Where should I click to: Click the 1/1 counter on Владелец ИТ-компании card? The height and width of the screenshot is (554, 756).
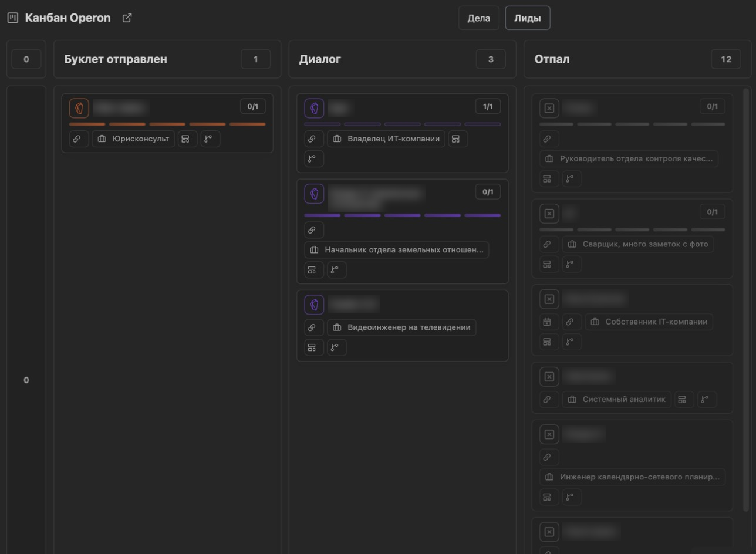tap(488, 107)
